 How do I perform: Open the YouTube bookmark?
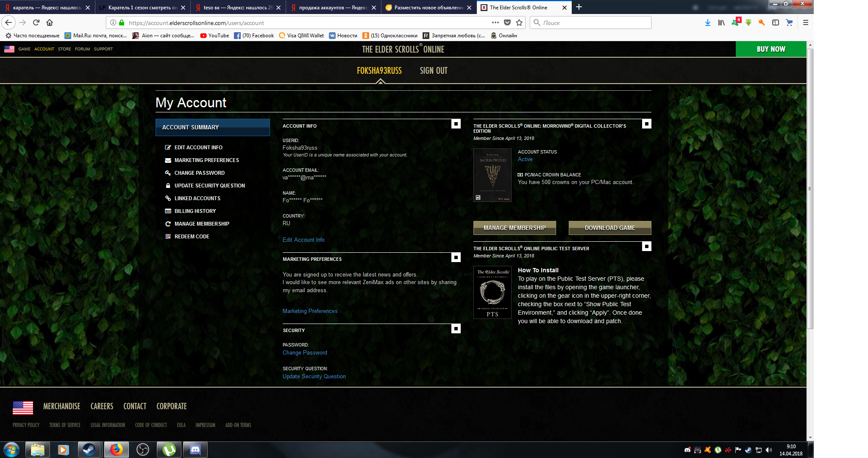click(x=214, y=36)
